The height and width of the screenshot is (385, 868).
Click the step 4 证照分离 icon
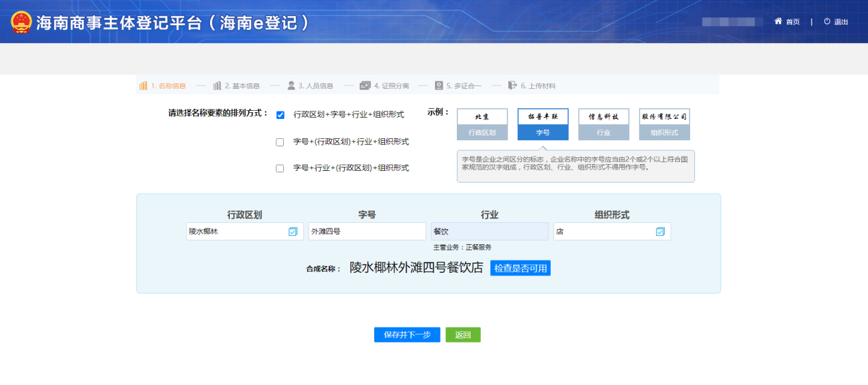(365, 85)
